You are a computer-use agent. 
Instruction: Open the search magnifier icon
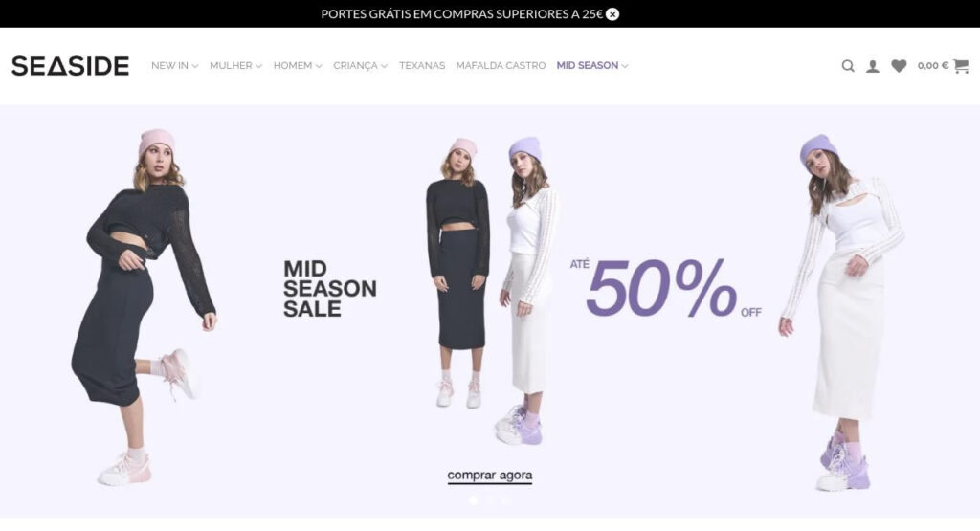(848, 66)
